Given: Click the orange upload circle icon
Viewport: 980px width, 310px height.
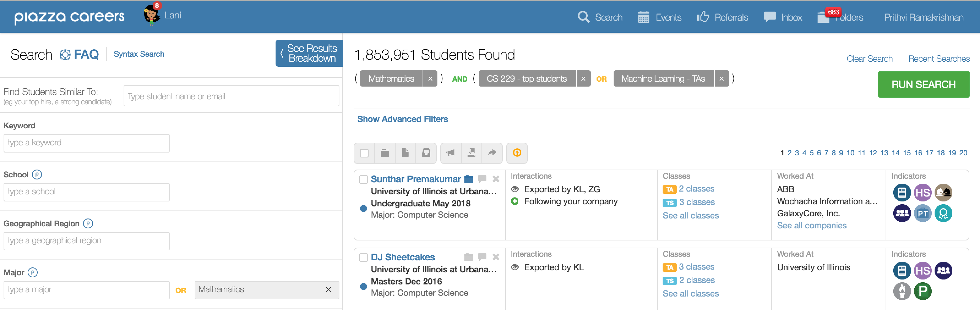Looking at the screenshot, I should point(517,153).
